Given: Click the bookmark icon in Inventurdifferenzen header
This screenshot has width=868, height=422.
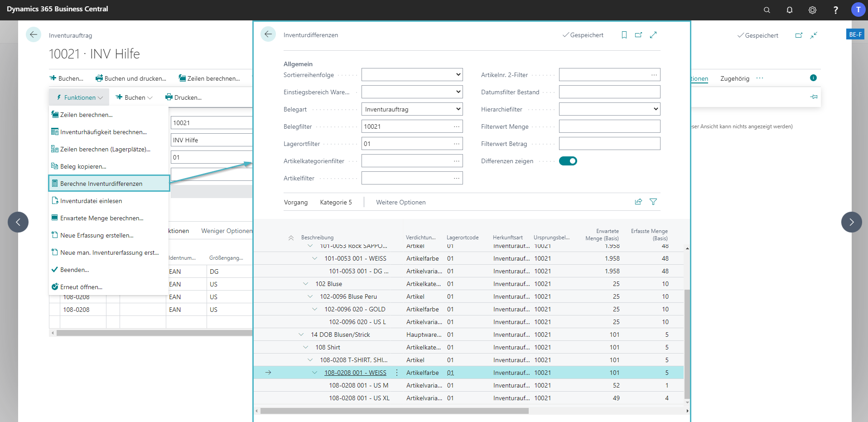Looking at the screenshot, I should tap(624, 35).
